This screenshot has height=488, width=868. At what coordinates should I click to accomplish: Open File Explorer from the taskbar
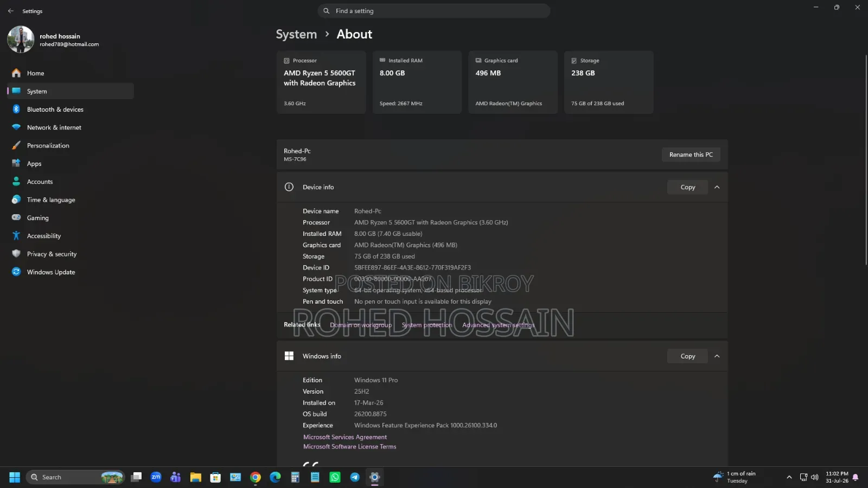click(196, 477)
